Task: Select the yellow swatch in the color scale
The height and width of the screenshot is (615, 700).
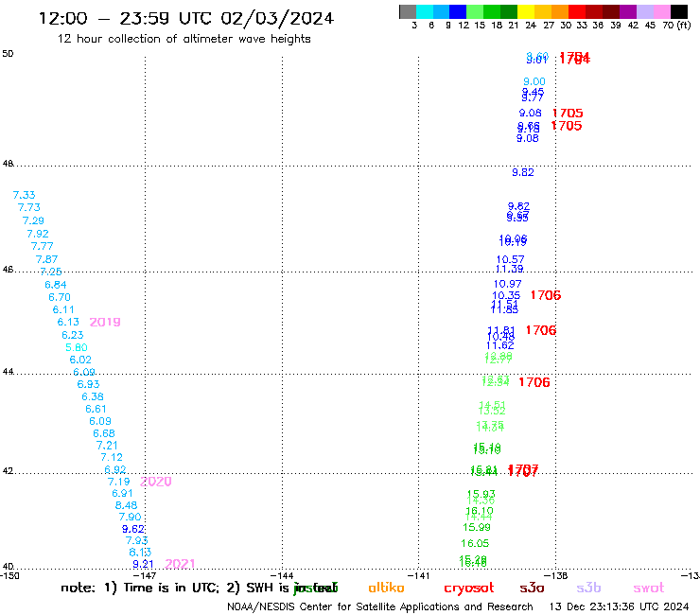Action: point(526,11)
